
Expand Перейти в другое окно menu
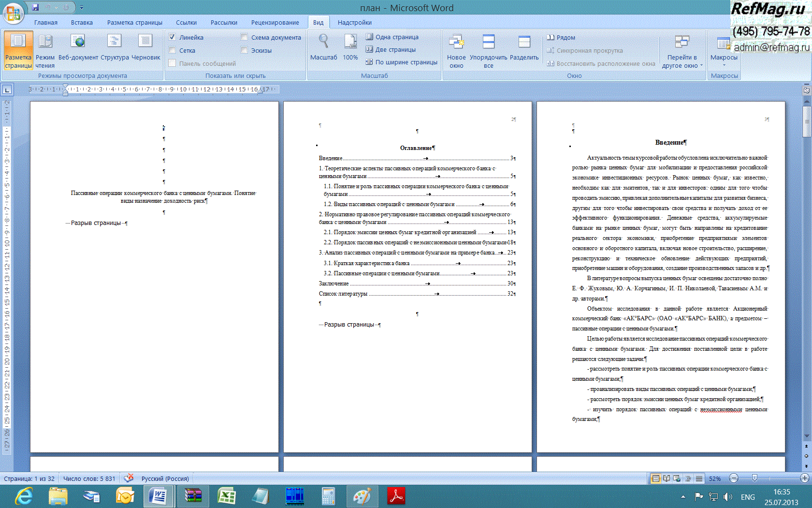pyautogui.click(x=682, y=52)
